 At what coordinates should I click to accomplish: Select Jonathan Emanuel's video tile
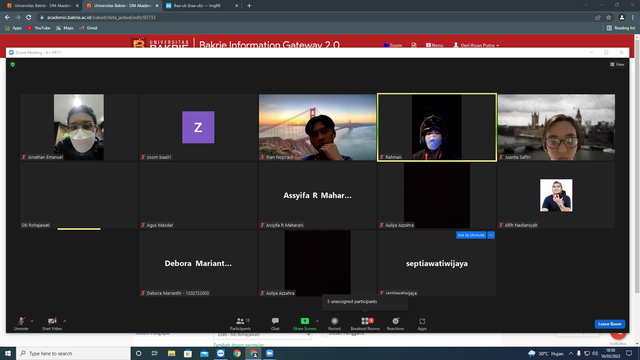tap(79, 127)
